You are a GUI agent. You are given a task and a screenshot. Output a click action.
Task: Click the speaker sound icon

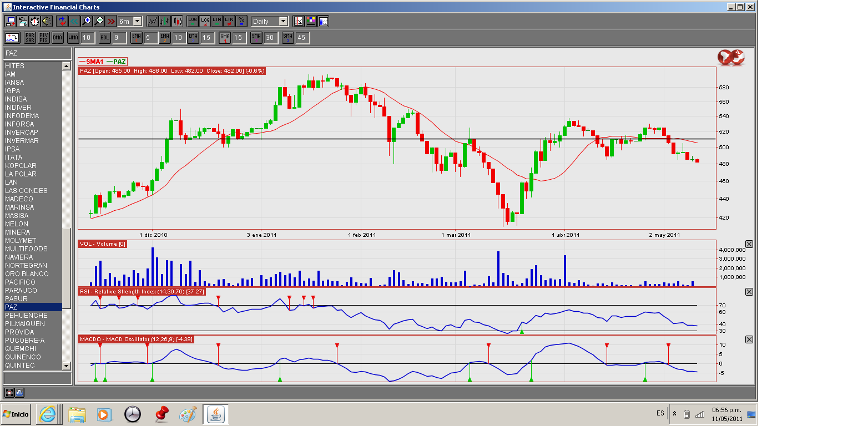coord(46,21)
